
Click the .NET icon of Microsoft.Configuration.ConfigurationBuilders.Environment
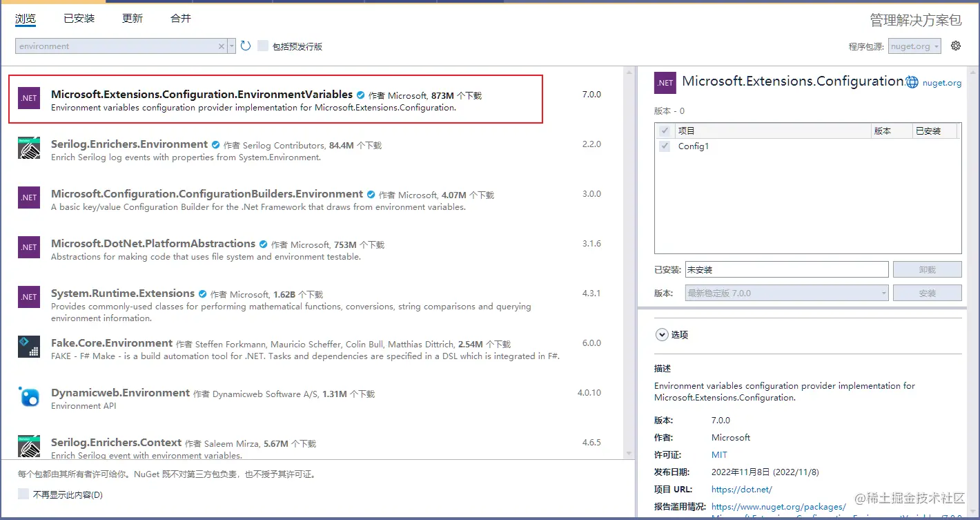(x=29, y=198)
